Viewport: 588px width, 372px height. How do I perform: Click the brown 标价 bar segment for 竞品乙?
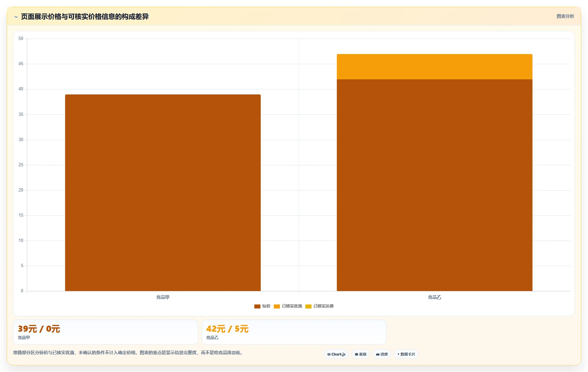434,185
